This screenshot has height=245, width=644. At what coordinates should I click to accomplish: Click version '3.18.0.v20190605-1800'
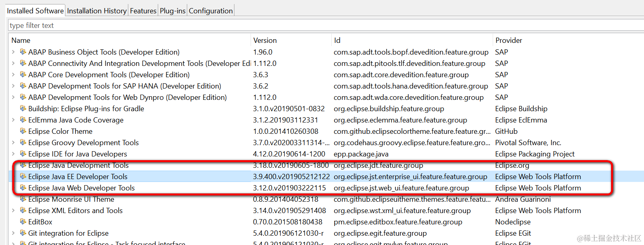click(291, 165)
